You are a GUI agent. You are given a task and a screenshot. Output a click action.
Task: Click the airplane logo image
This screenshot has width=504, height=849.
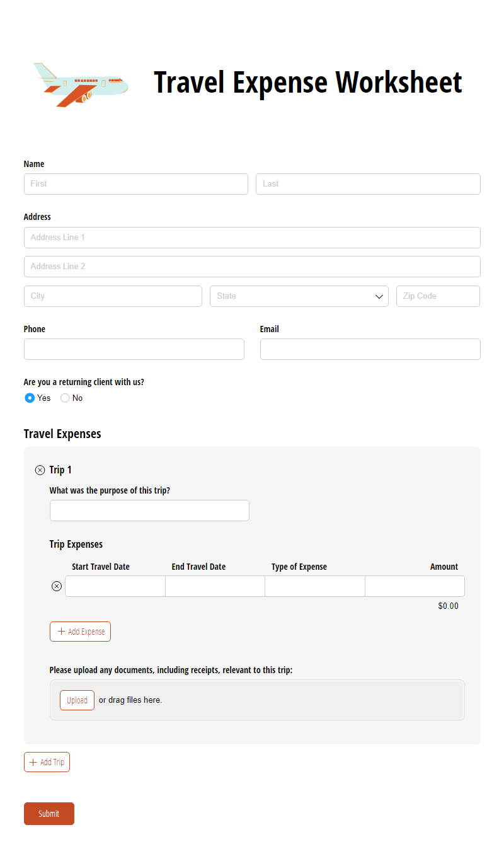click(x=81, y=84)
